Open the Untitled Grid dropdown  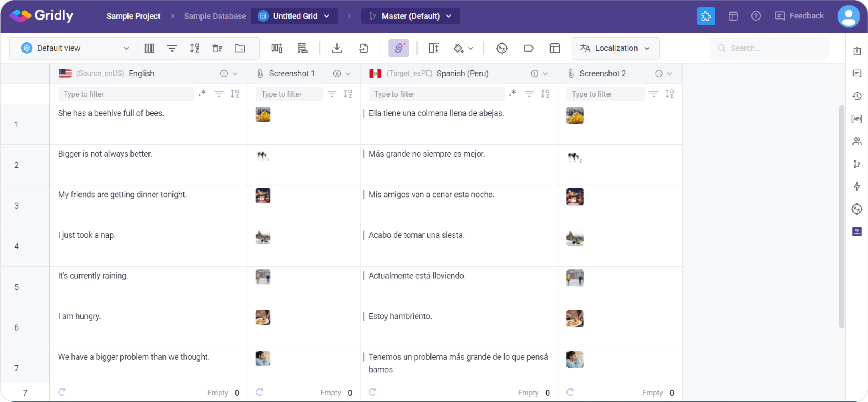point(294,16)
